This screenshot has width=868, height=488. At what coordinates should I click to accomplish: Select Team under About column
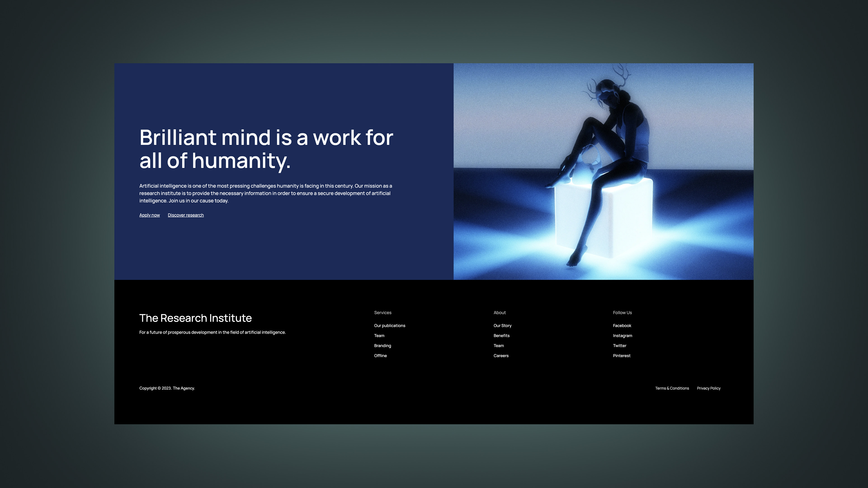[x=499, y=346]
